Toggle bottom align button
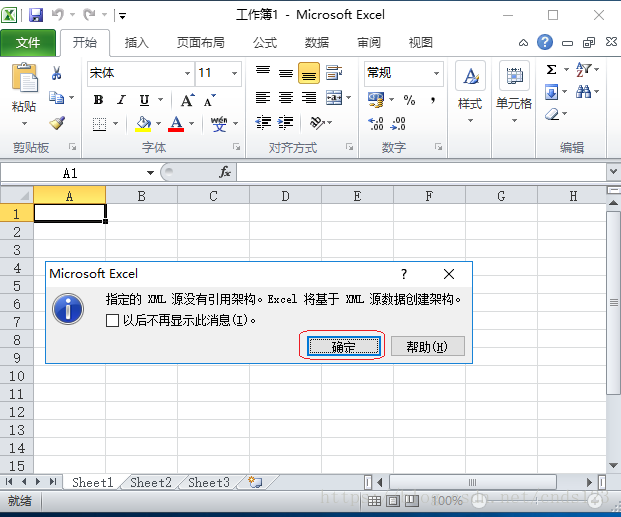This screenshot has width=621, height=517. 309,73
